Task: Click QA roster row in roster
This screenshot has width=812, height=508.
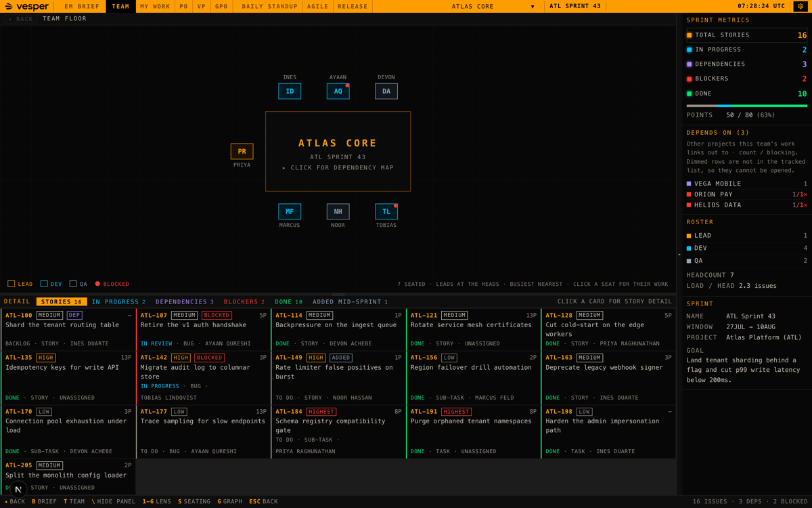Action: point(746,261)
